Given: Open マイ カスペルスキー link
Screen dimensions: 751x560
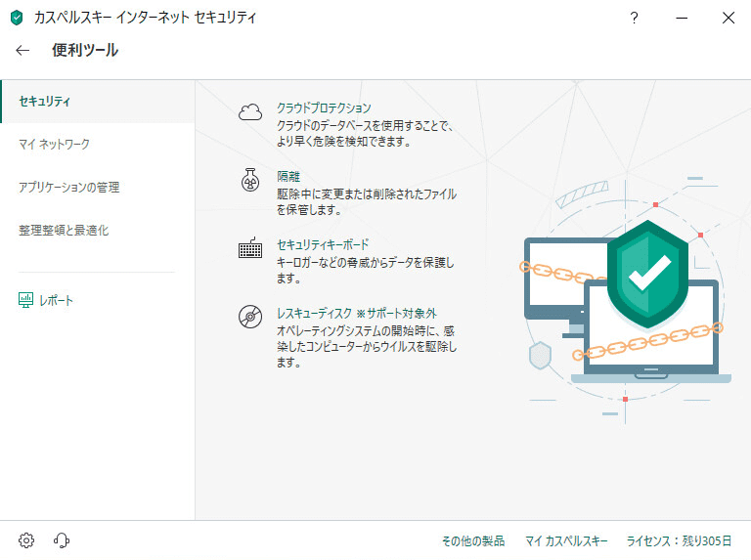Looking at the screenshot, I should (566, 540).
